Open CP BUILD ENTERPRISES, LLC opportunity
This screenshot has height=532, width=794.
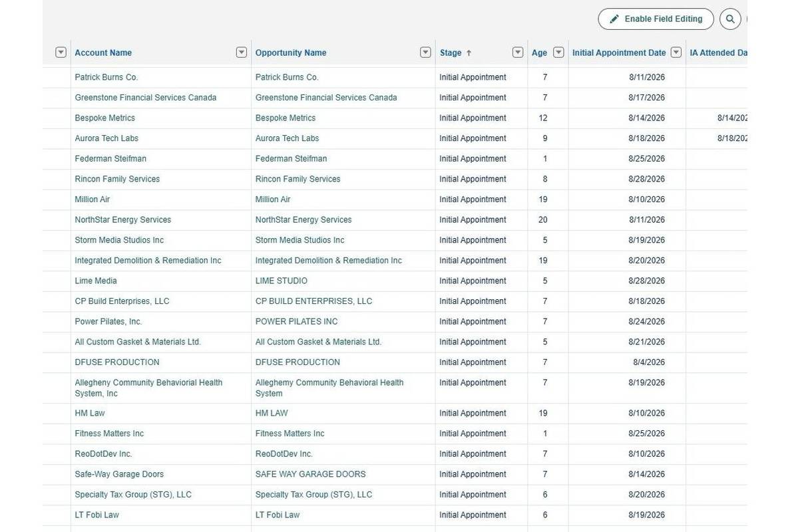[313, 301]
